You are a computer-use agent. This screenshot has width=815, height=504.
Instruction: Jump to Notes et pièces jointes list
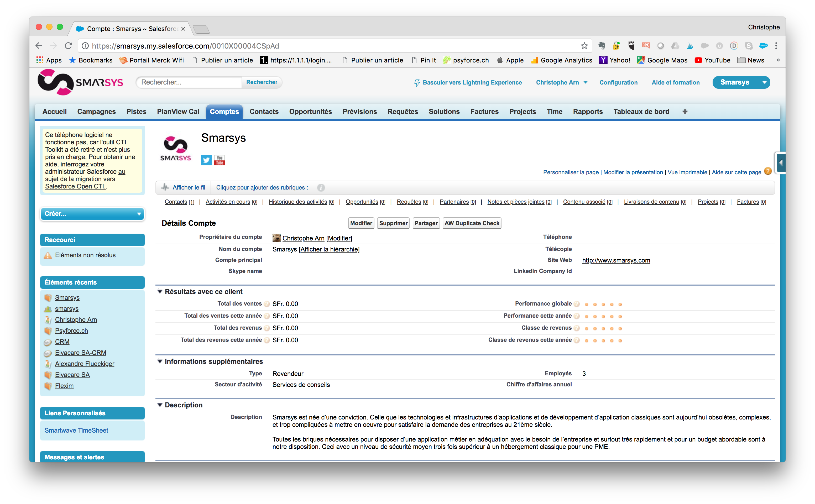tap(515, 202)
